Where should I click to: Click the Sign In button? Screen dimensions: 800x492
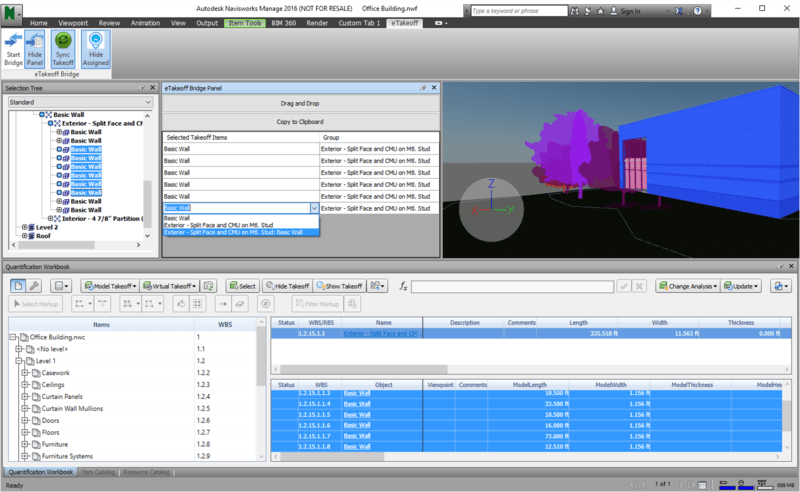coord(626,11)
